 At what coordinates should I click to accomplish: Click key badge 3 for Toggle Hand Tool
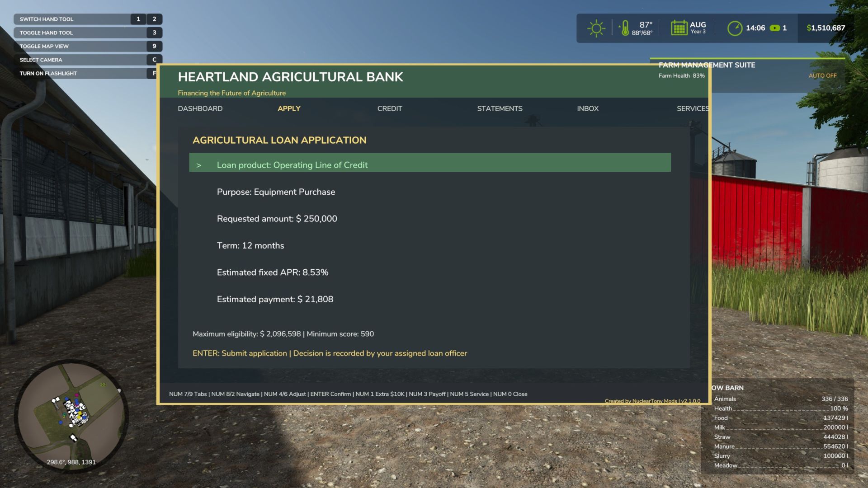point(154,33)
